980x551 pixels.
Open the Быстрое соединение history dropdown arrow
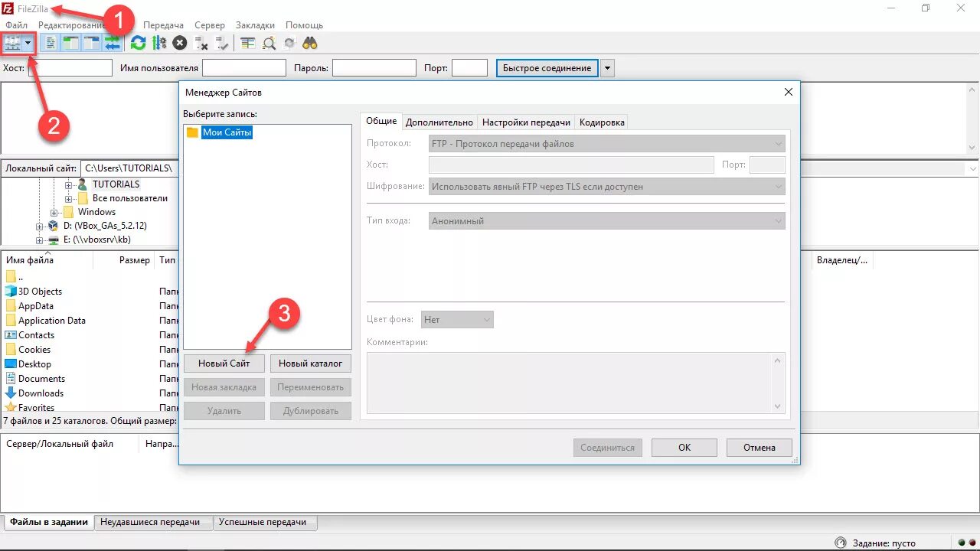pos(607,68)
